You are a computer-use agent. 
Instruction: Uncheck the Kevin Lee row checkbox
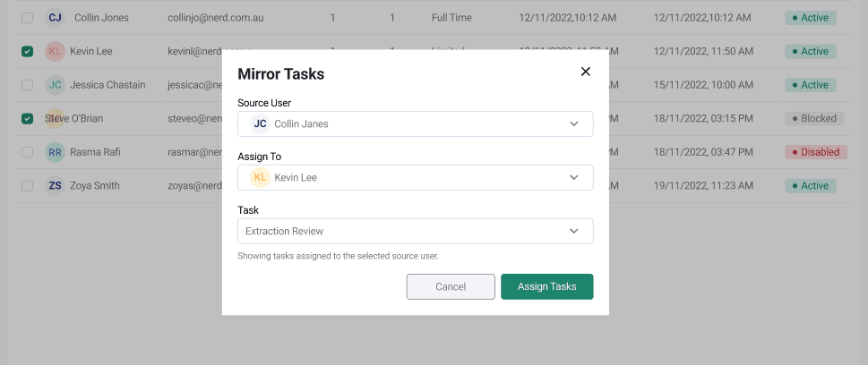[x=27, y=51]
